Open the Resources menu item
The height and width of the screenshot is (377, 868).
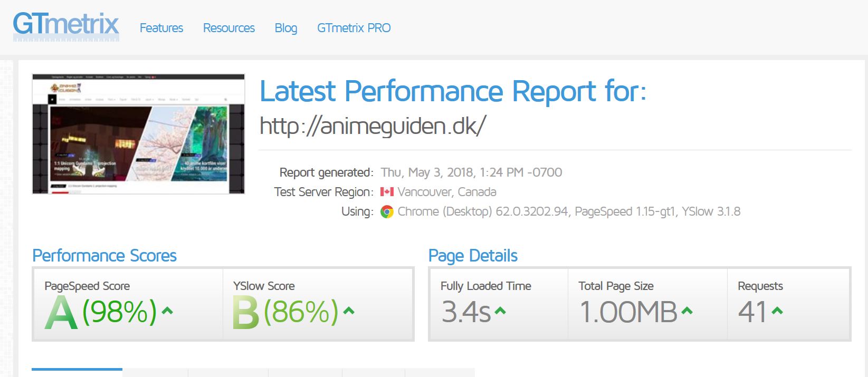click(228, 28)
